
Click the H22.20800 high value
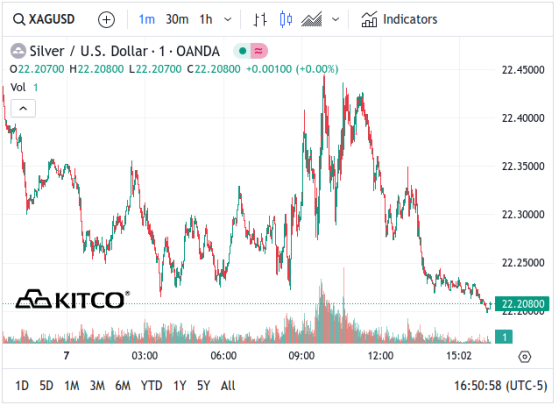(97, 69)
